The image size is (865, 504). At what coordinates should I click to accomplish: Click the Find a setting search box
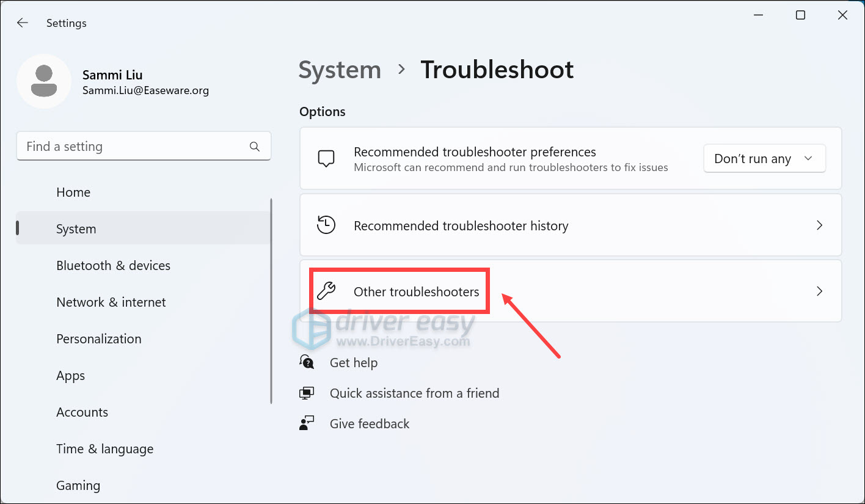click(x=144, y=147)
